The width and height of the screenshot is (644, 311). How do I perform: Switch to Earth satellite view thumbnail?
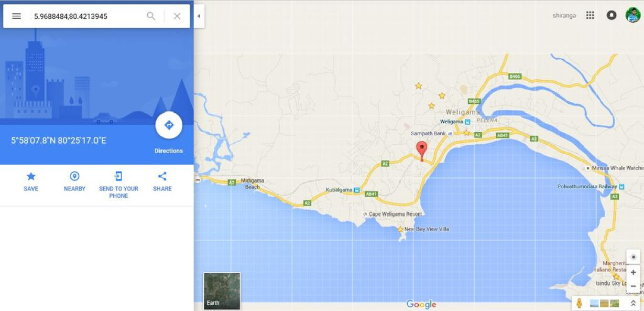click(x=222, y=291)
